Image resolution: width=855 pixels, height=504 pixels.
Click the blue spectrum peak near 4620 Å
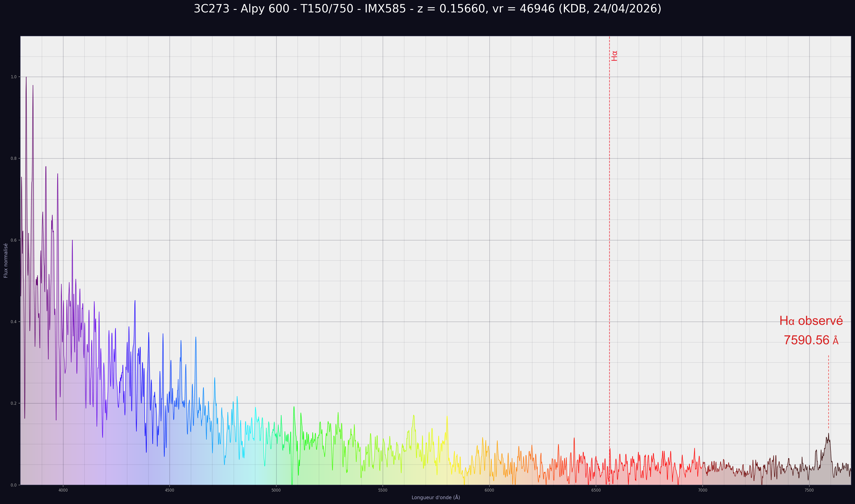pyautogui.click(x=196, y=338)
